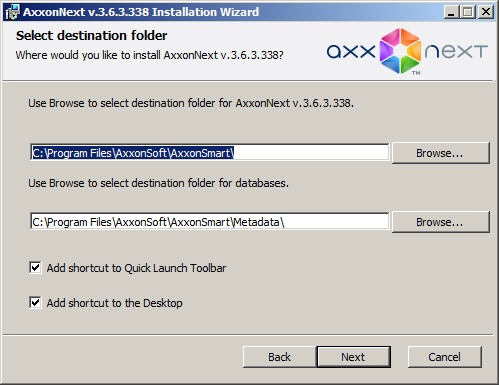Browse for the AxxonNext program destination folder

tap(440, 153)
